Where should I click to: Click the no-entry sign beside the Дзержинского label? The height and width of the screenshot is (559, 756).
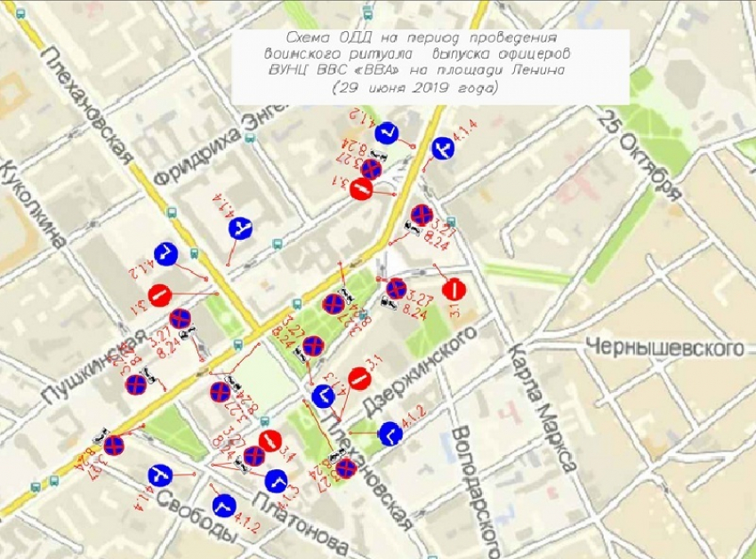point(358,379)
